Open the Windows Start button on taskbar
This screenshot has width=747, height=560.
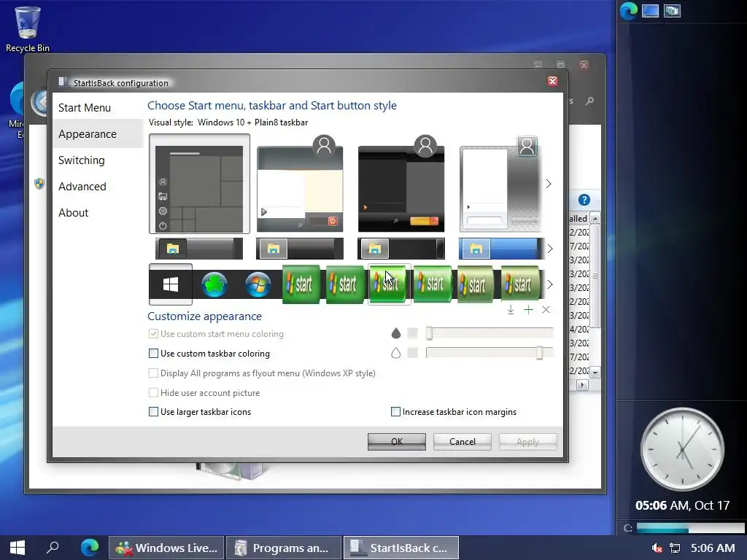tap(18, 548)
